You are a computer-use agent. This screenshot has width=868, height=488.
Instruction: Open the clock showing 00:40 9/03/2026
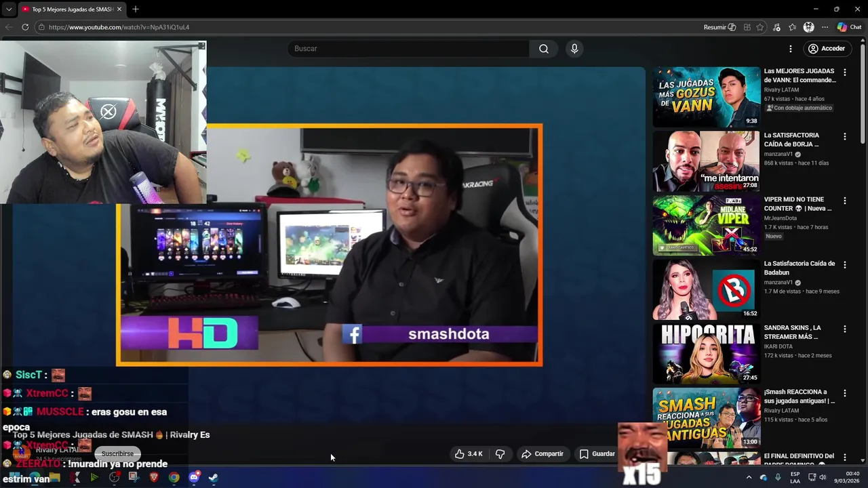847,477
